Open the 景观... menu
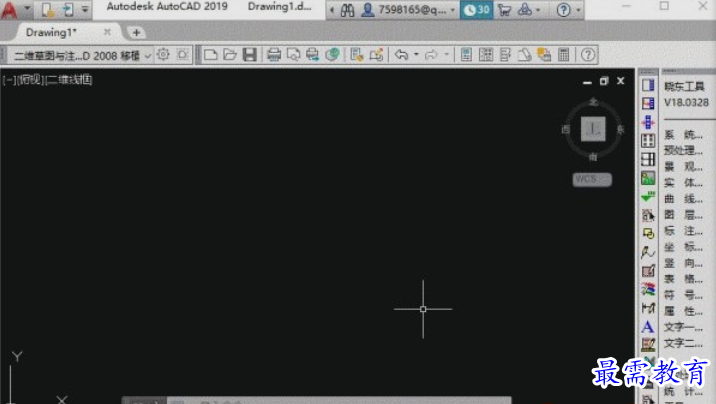 tap(683, 167)
